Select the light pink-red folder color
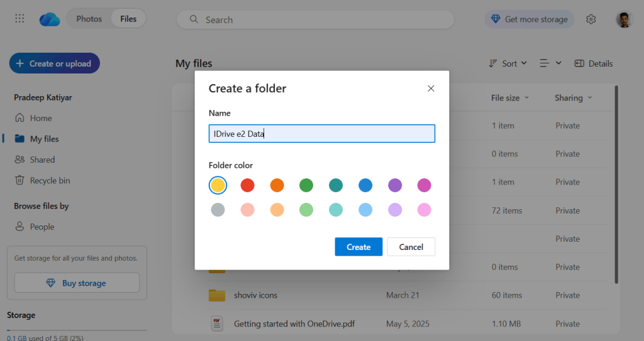The height and width of the screenshot is (341, 644). click(x=247, y=210)
